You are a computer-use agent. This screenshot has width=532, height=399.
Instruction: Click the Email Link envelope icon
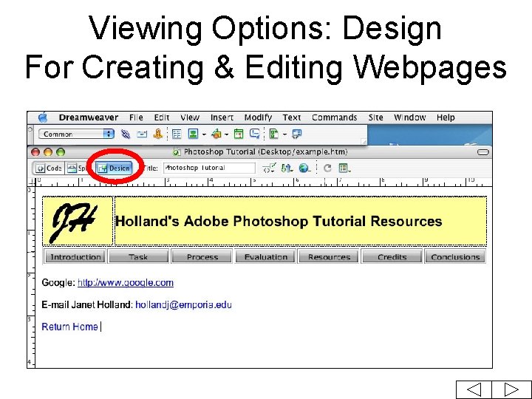[141, 134]
